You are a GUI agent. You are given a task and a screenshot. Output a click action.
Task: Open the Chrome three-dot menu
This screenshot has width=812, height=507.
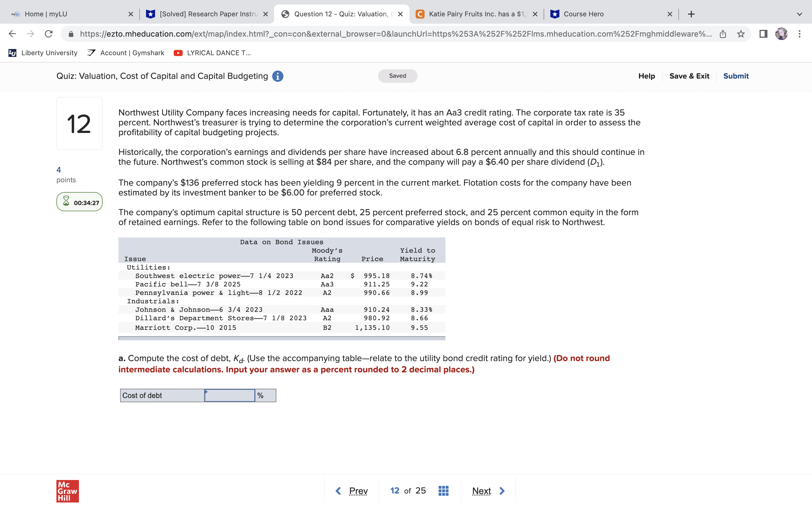tap(800, 34)
